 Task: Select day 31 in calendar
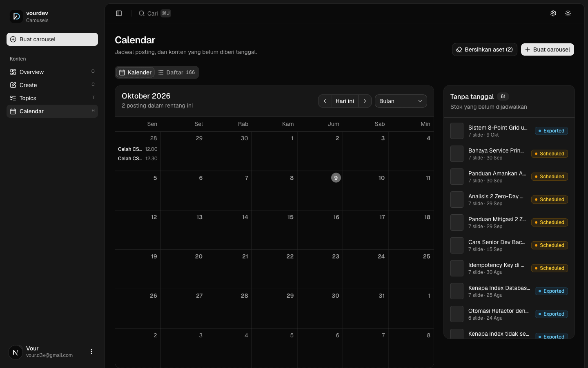382,296
